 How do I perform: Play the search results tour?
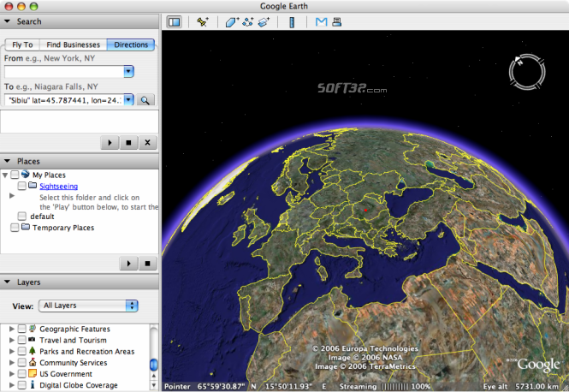(x=110, y=143)
